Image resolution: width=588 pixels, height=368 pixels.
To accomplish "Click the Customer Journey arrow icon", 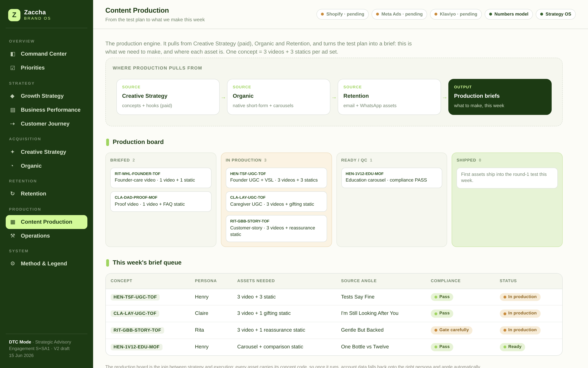I will [x=13, y=124].
